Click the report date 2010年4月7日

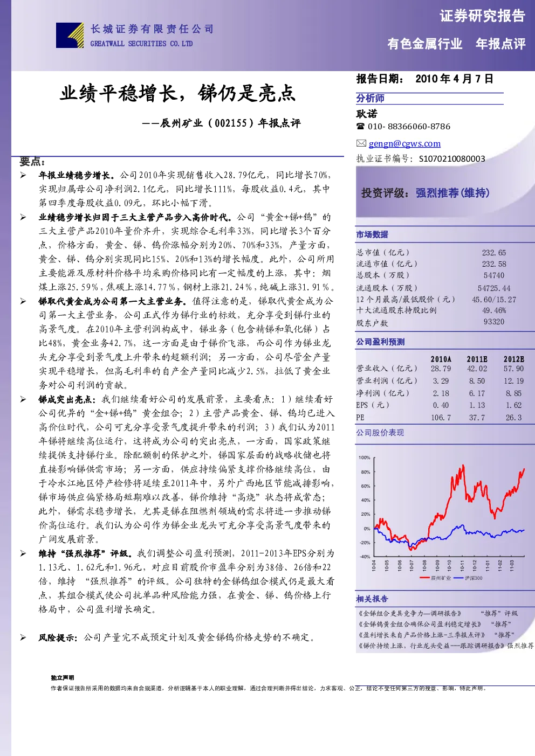454,79
